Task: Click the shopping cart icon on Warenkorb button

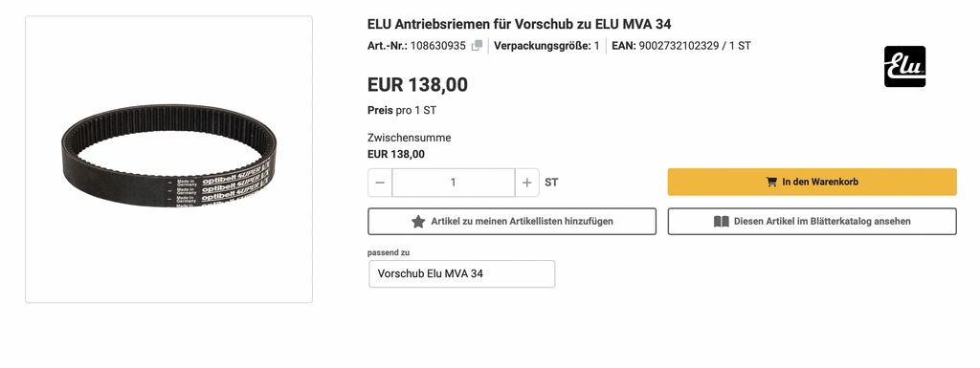Action: pyautogui.click(x=772, y=183)
